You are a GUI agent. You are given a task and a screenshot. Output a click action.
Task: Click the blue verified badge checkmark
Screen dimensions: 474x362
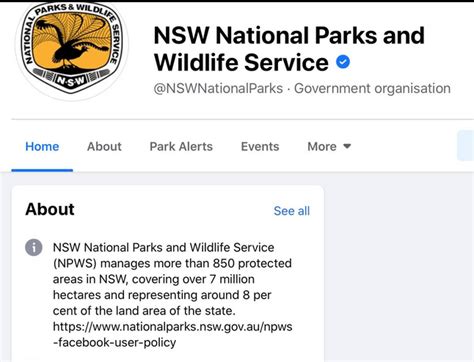pos(343,62)
